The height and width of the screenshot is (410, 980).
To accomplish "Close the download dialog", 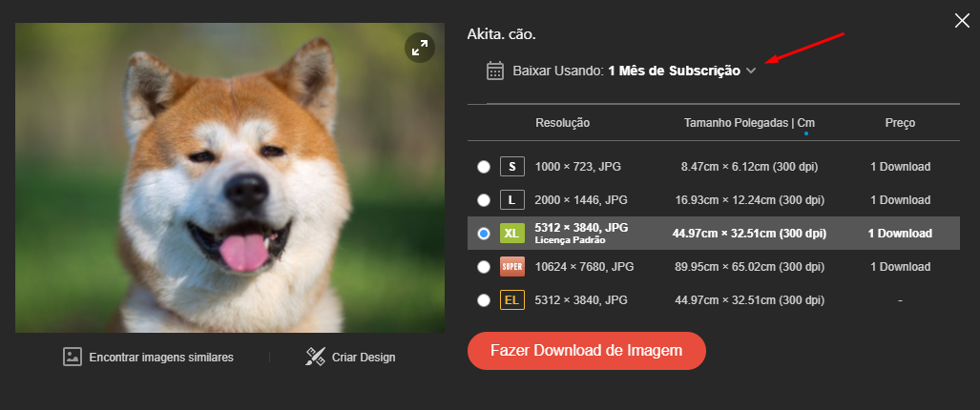I will tap(962, 21).
